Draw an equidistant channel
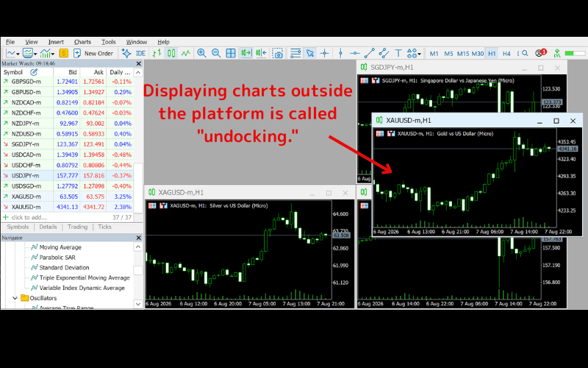Viewport: 588px width, 368px height. [384, 53]
